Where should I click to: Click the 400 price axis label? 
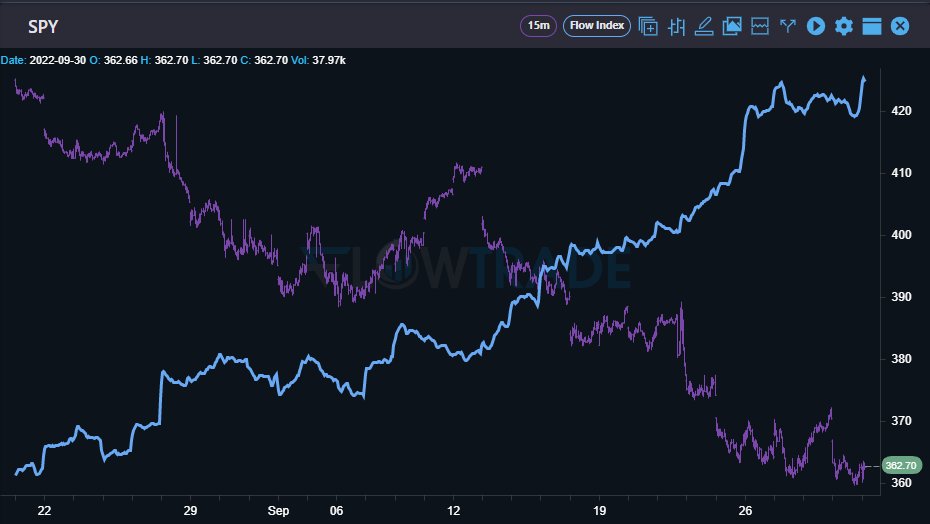pyautogui.click(x=901, y=235)
